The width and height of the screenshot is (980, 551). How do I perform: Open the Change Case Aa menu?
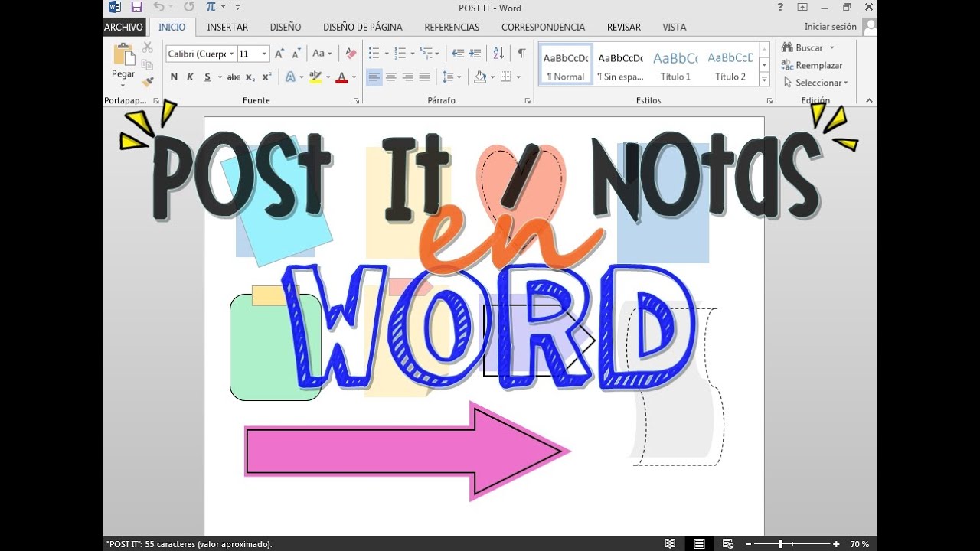(x=322, y=54)
